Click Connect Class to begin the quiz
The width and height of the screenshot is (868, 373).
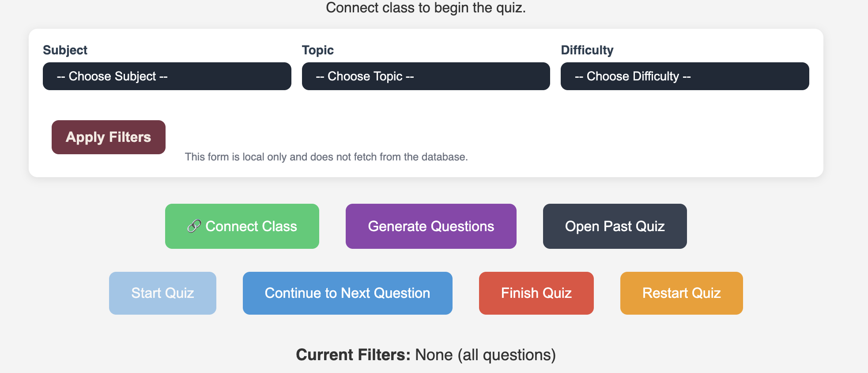242,226
